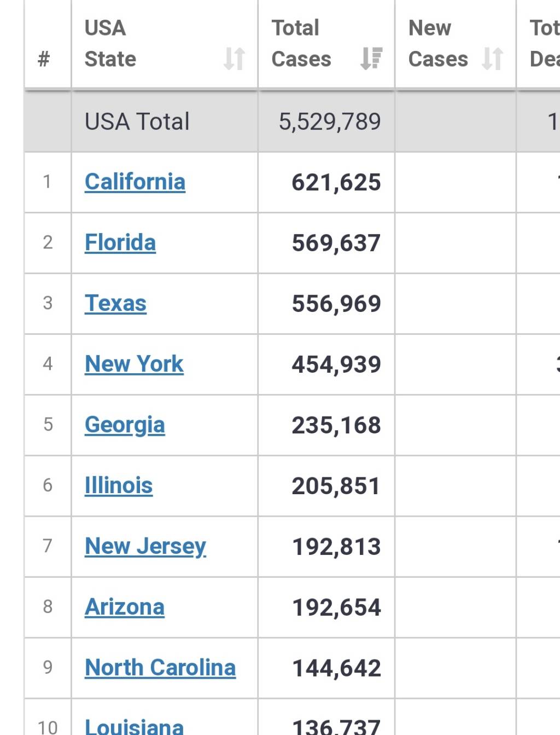The height and width of the screenshot is (735, 560).
Task: Click the Total Cases column header text
Action: click(301, 43)
